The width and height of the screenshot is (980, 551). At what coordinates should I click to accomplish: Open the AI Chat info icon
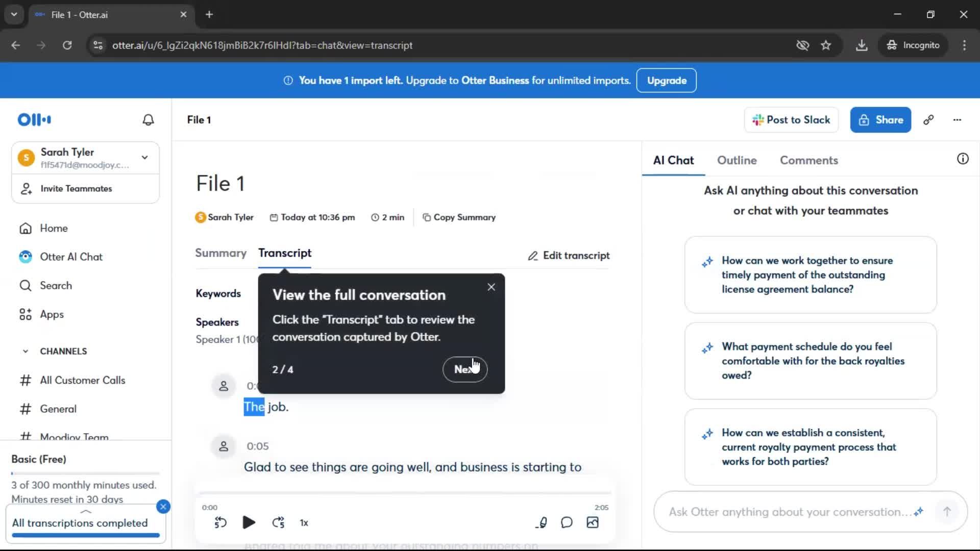pos(963,159)
